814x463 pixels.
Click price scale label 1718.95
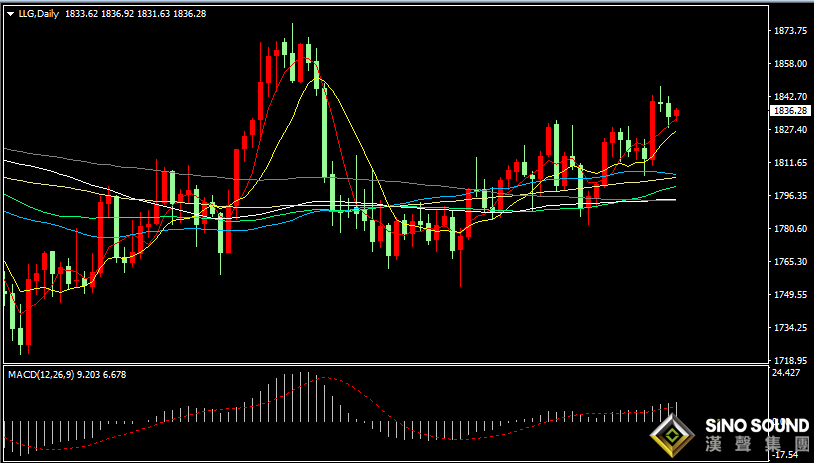pos(790,360)
